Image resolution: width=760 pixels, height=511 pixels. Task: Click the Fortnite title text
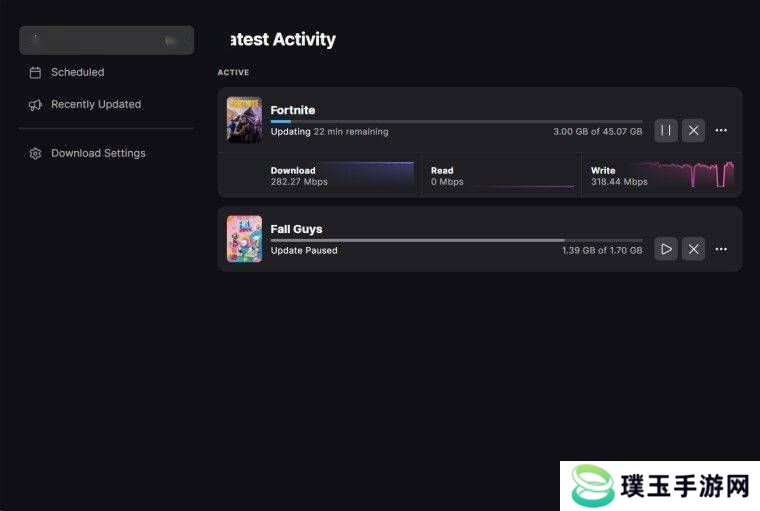293,110
